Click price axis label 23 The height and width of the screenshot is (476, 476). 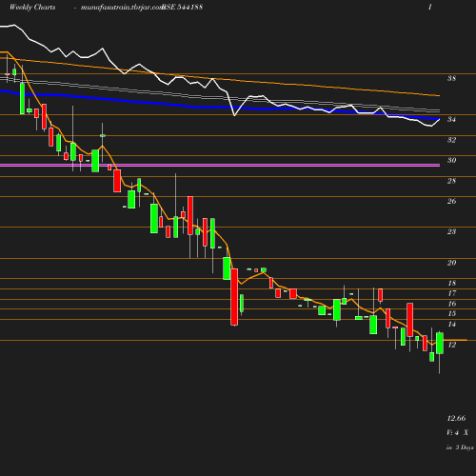451,231
